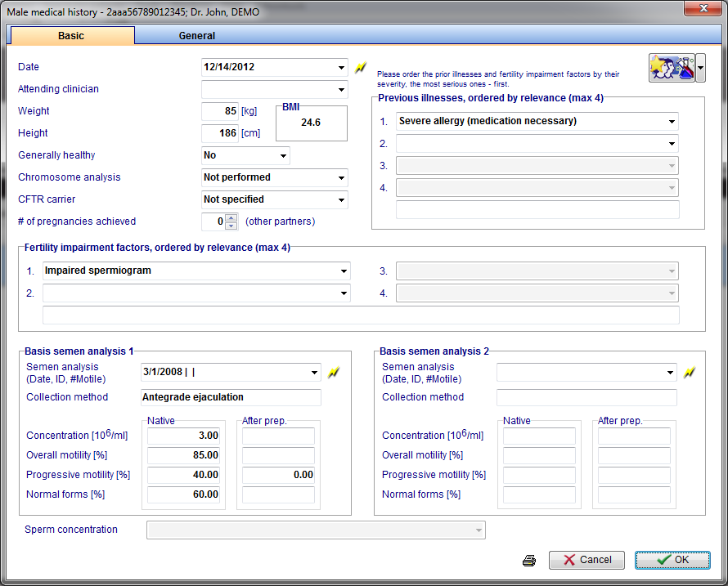728x586 pixels.
Task: Click the Height input field
Action: 220,133
